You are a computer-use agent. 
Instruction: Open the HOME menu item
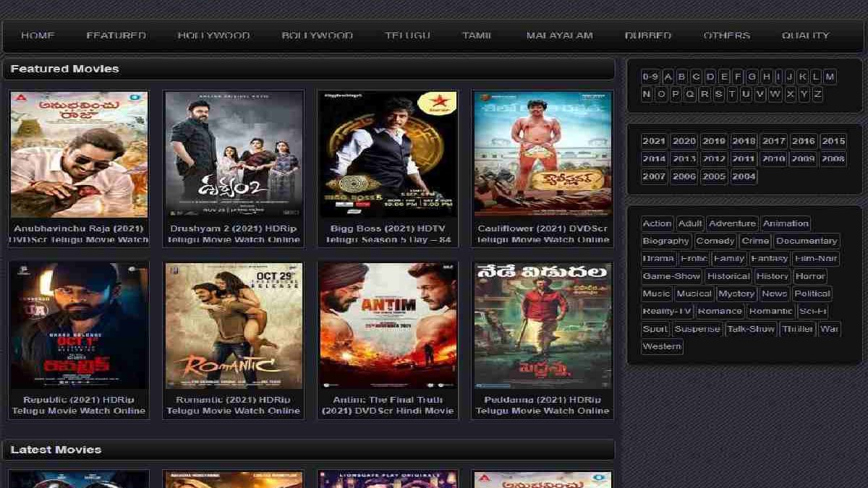(x=38, y=35)
